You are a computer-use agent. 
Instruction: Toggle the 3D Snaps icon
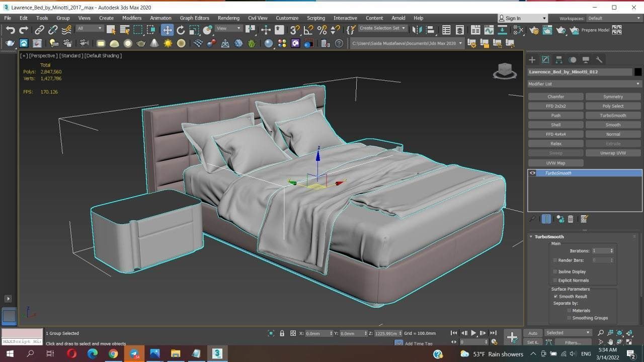click(x=295, y=30)
